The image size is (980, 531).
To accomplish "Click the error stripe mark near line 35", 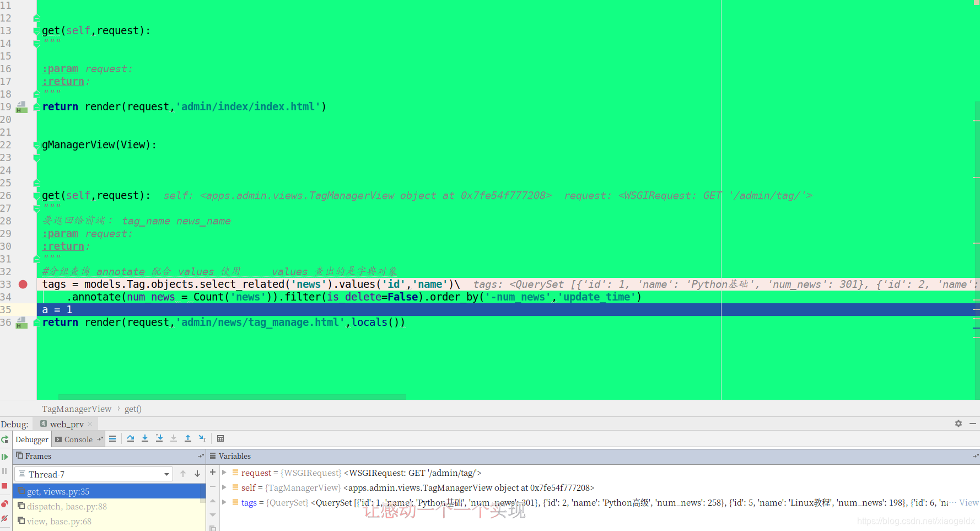I will (x=976, y=310).
